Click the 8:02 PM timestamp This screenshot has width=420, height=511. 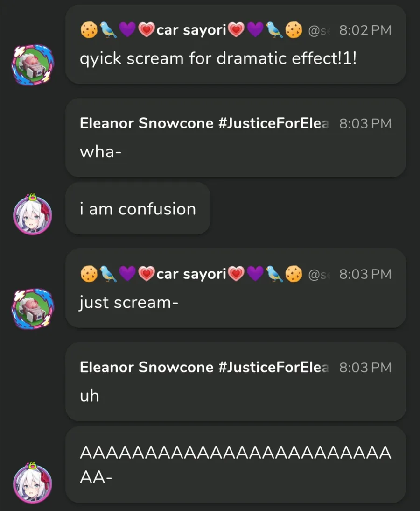365,30
